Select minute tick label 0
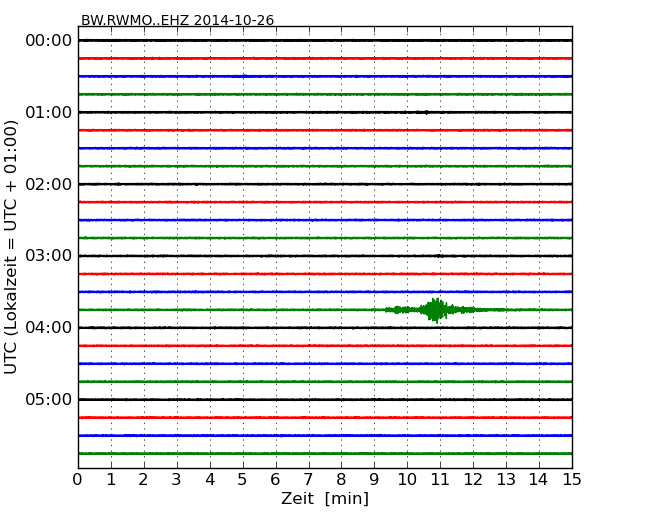 (x=78, y=479)
